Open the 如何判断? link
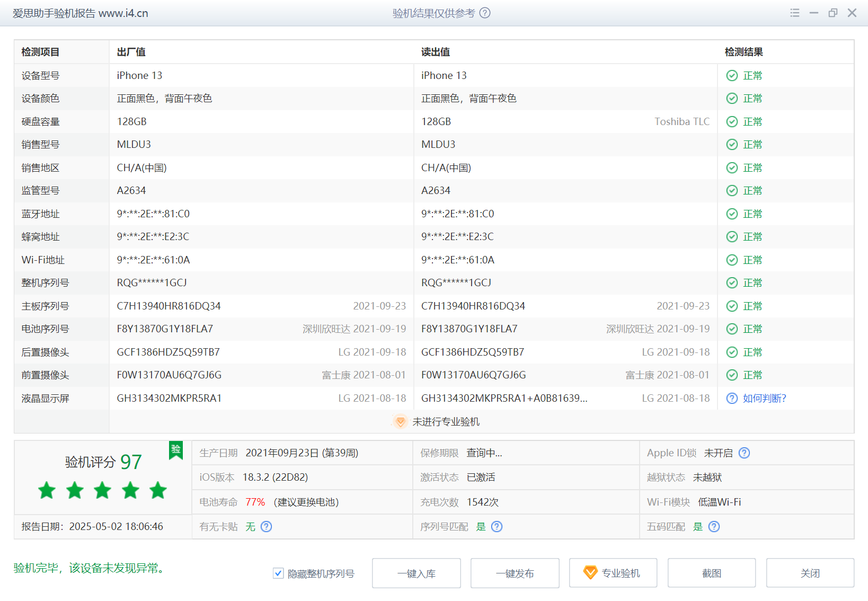Viewport: 868px width, 601px height. click(764, 399)
